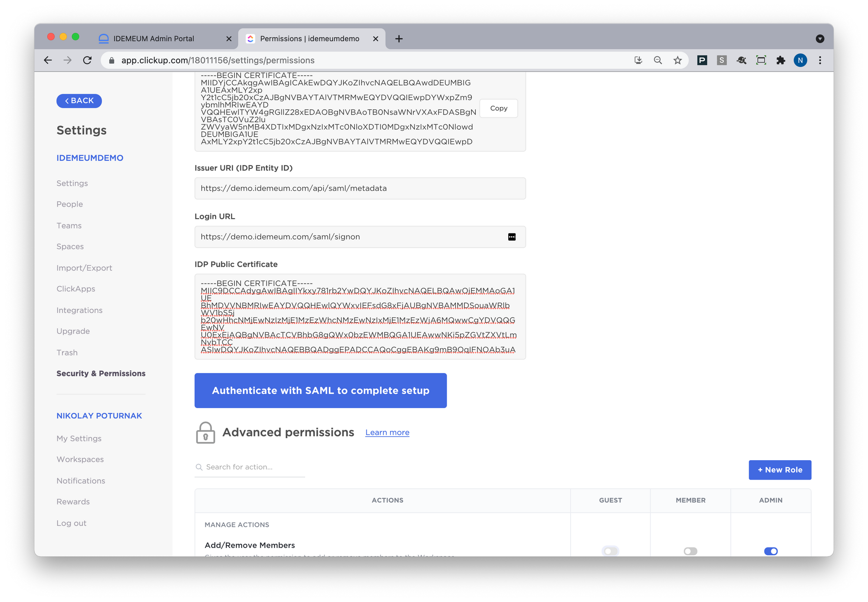Screen dimensions: 868x602
Task: Click the browser address bar URL
Action: pos(218,60)
